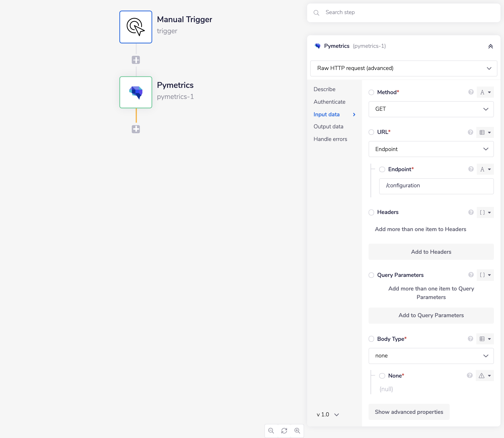This screenshot has height=438, width=504.
Task: Open the GET method dropdown
Action: [x=431, y=109]
